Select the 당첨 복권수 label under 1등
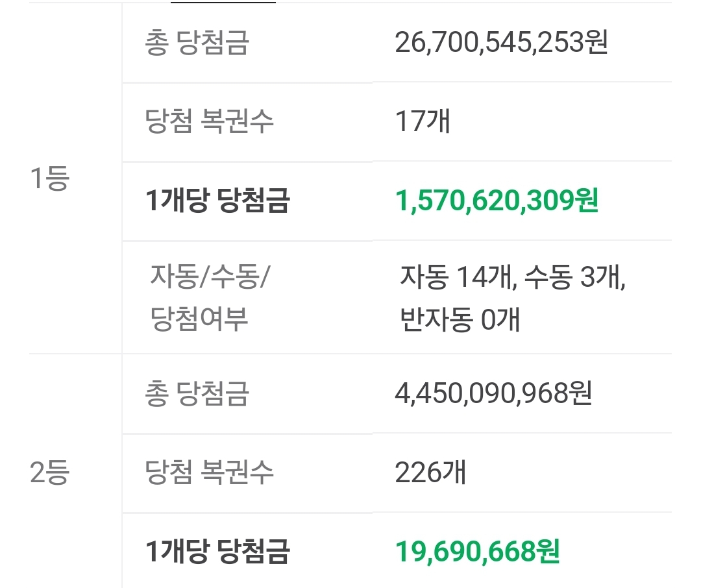The width and height of the screenshot is (701, 588). coord(209,121)
